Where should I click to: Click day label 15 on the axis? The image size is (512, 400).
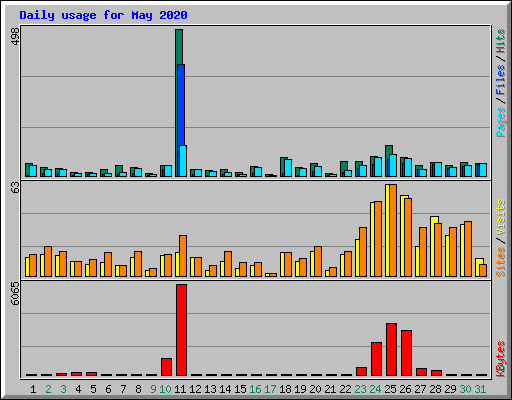point(240,389)
